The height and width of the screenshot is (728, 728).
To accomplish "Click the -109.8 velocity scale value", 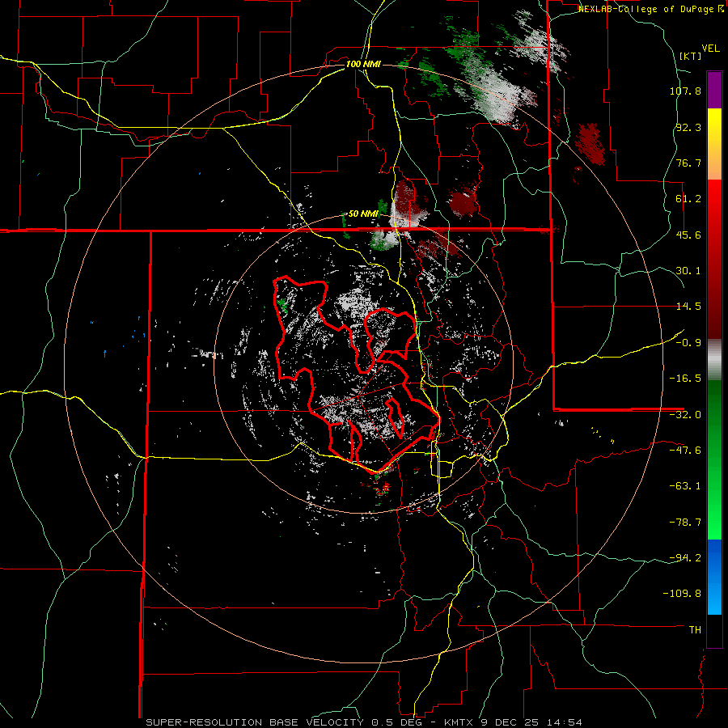I will [x=683, y=594].
